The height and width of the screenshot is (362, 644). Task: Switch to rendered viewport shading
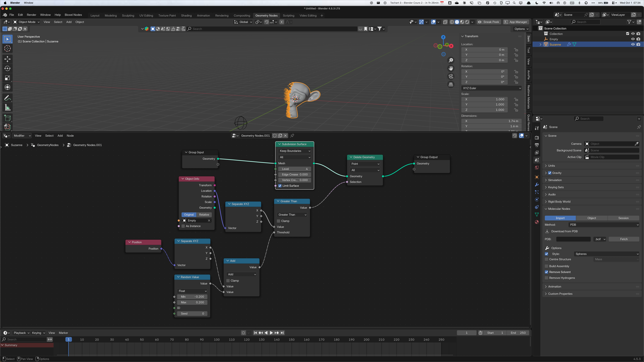click(x=467, y=22)
